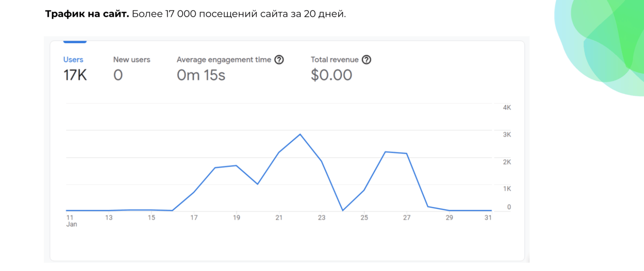Click the 11 Jan date axis label
Viewport: 644px width, 271px height.
click(x=70, y=221)
